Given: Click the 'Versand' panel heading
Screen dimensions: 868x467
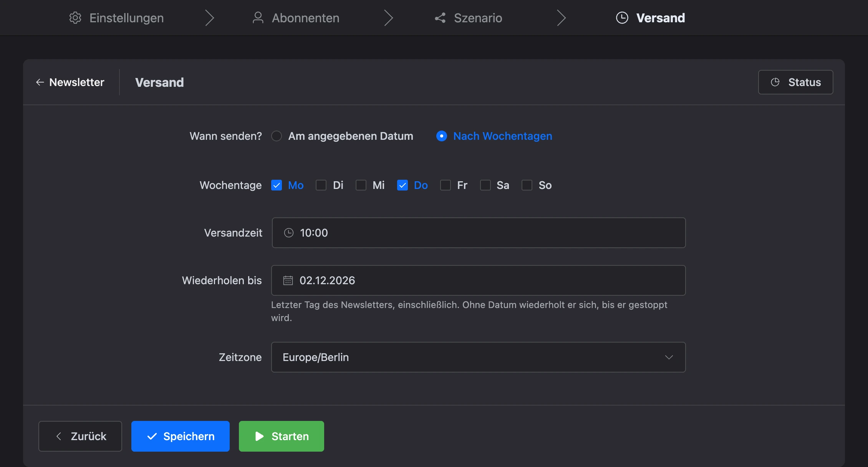Looking at the screenshot, I should (x=159, y=82).
